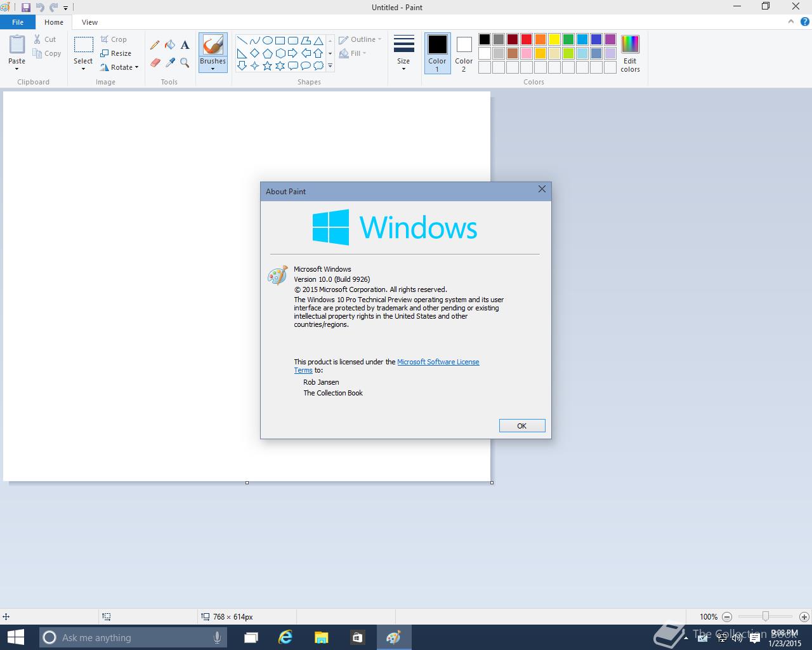Click the Brushes tool icon
812x650 pixels.
click(213, 45)
